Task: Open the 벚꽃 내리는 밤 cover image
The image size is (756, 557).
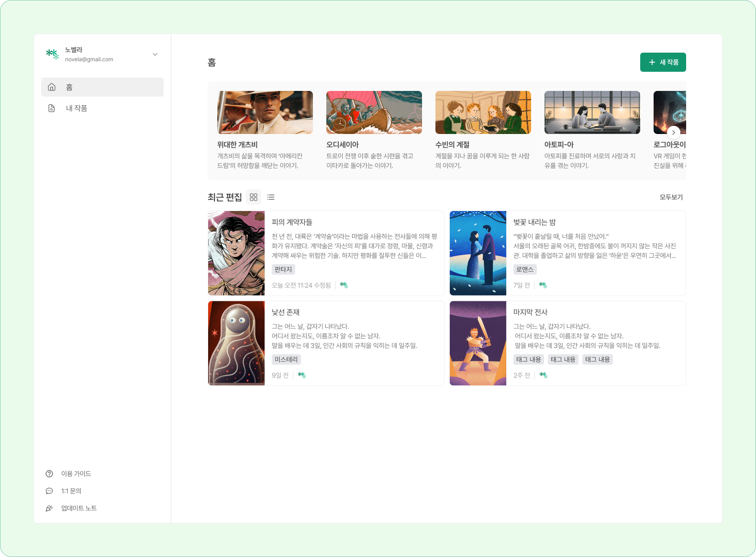Action: coord(478,253)
